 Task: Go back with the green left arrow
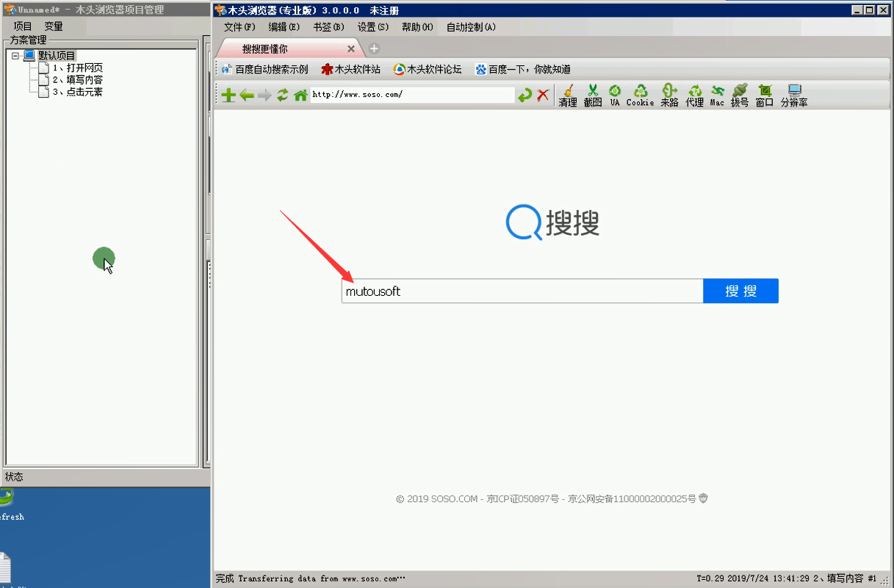247,95
